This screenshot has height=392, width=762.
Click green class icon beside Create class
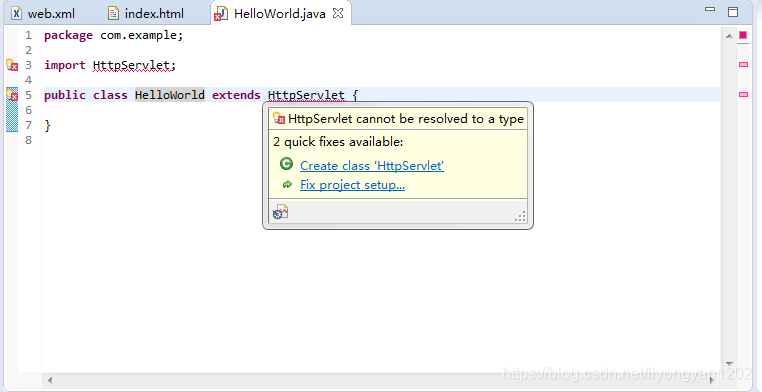coord(286,165)
